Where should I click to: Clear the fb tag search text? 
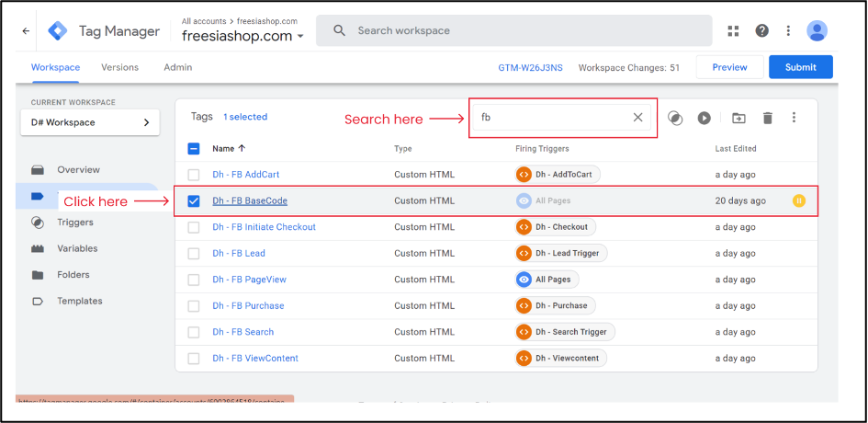637,118
